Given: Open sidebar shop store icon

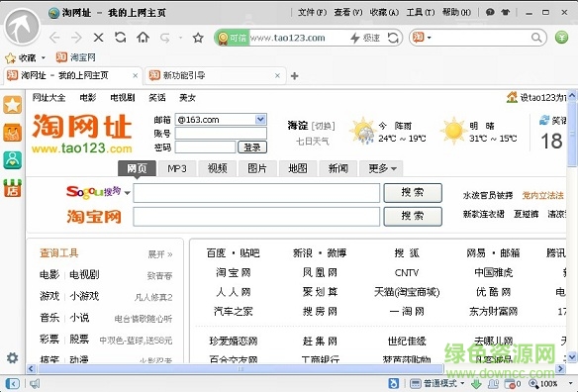Looking at the screenshot, I should [12, 188].
